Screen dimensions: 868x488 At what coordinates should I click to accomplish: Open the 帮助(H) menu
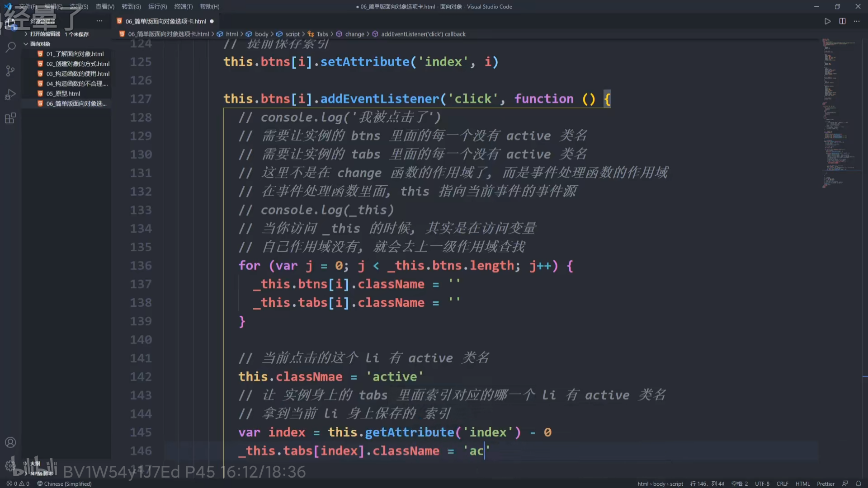209,6
